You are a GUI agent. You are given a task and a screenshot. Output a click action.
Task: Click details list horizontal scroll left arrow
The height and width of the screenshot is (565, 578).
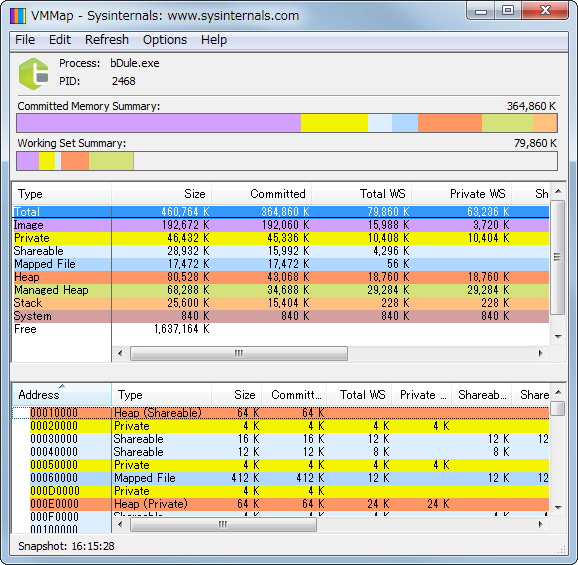(x=120, y=524)
